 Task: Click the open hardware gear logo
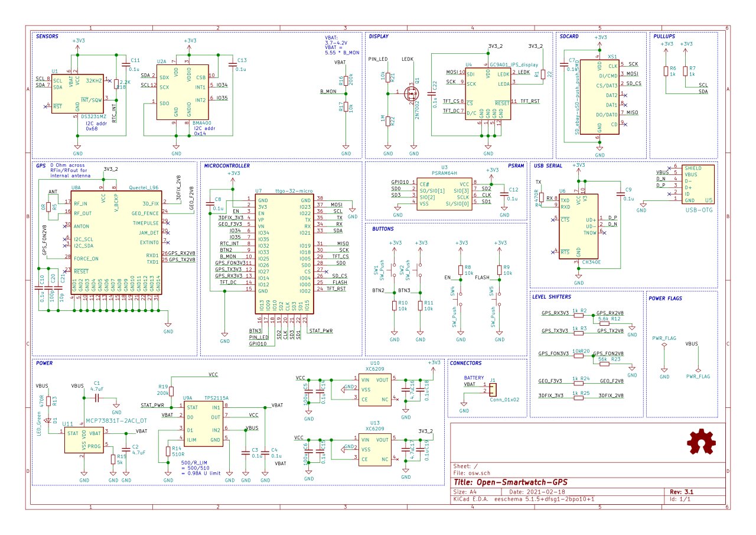(x=701, y=442)
